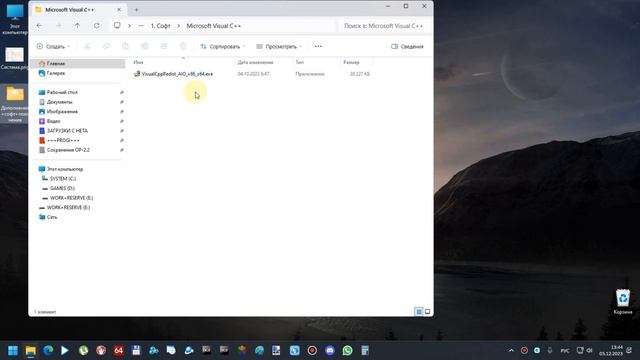Expand breadcrumb chevron after the monitor icon
Screen dimensions: 640x360
click(x=129, y=26)
